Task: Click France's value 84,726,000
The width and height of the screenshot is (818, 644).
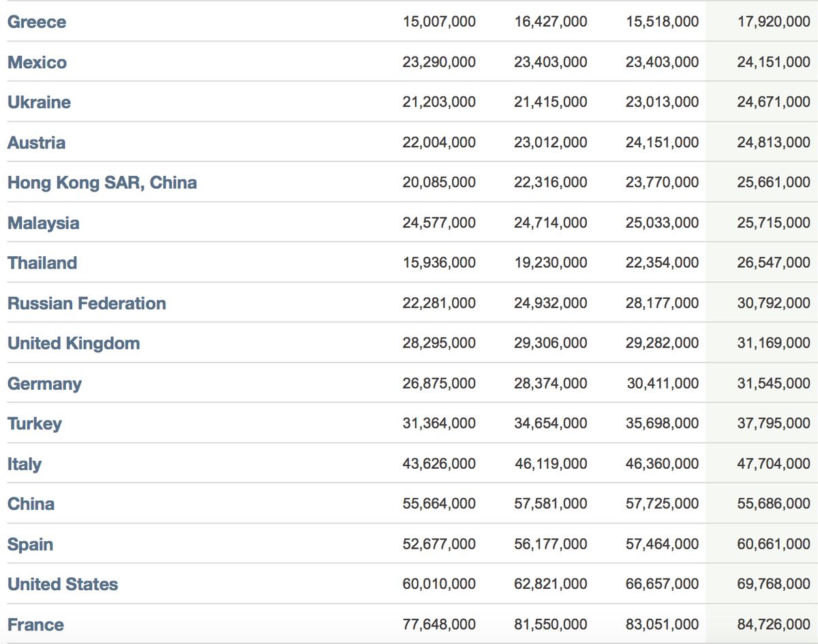Action: [774, 625]
